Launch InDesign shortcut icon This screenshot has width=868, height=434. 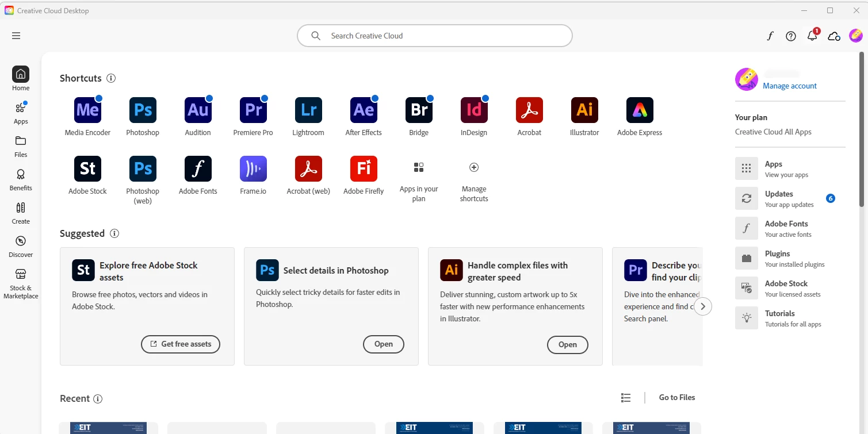[x=474, y=110]
